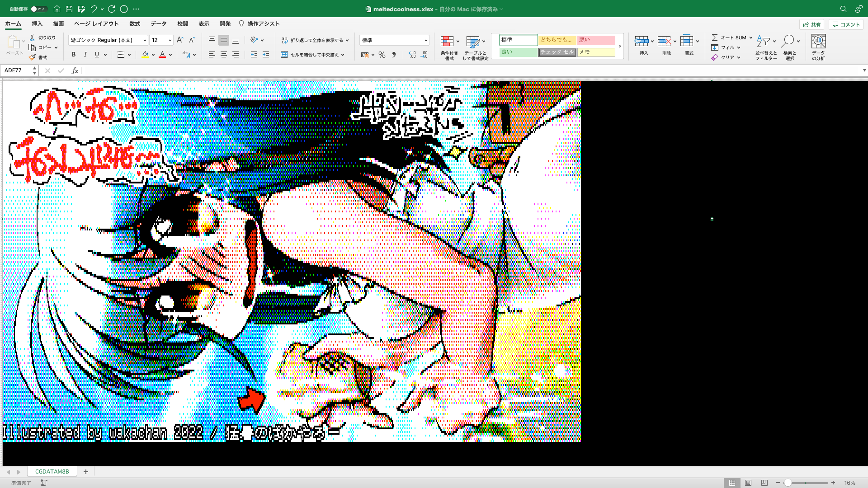Open font name dropdown
868x488 pixels.
[x=145, y=40]
